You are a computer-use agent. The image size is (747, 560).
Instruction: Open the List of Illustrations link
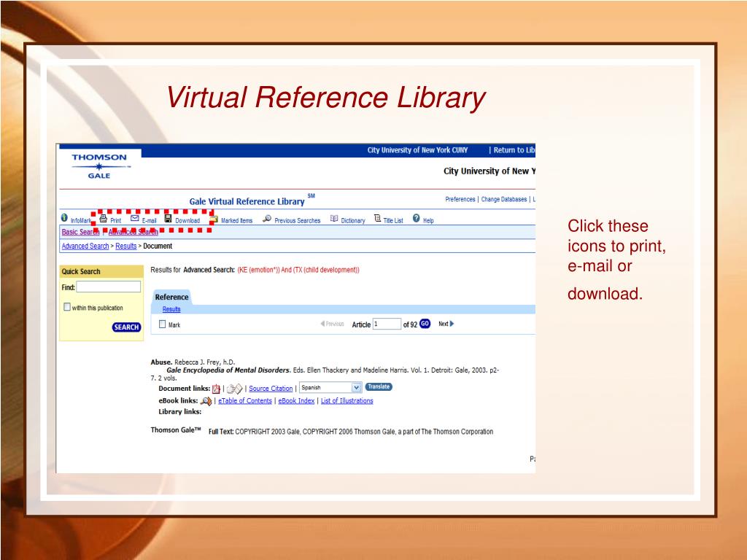347,401
